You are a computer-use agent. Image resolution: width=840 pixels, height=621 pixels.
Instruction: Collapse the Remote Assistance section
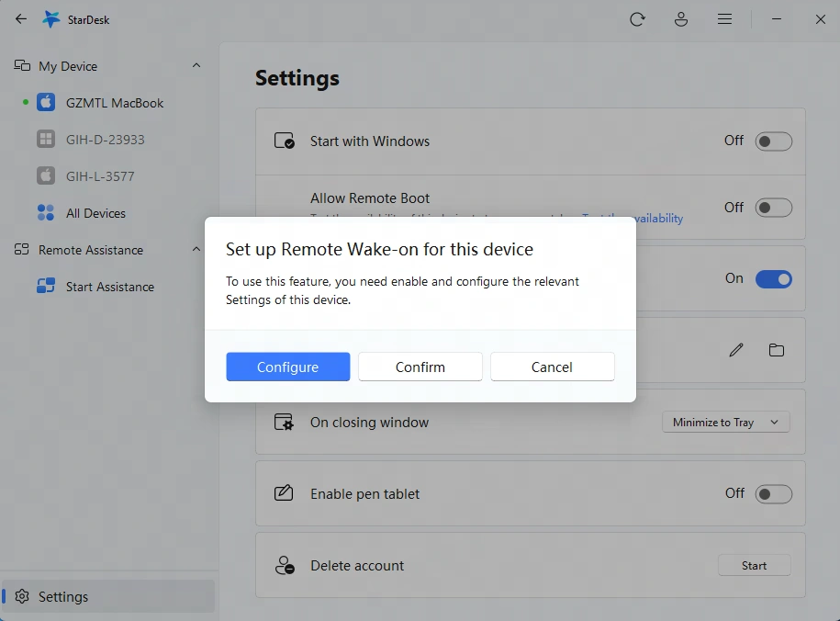(x=196, y=249)
